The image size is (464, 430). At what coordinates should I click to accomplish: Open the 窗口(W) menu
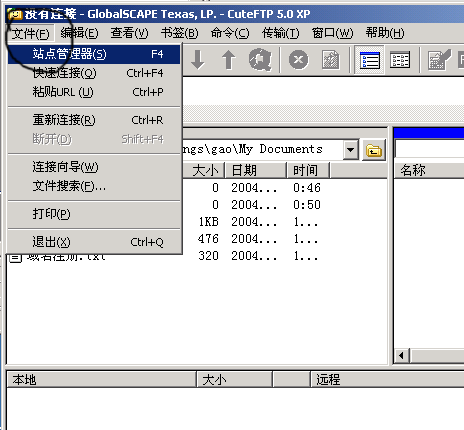332,33
